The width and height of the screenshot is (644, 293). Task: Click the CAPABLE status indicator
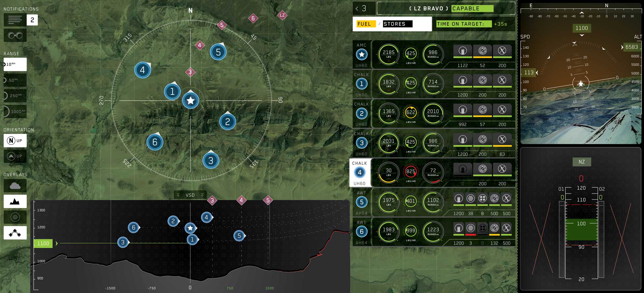click(x=472, y=9)
